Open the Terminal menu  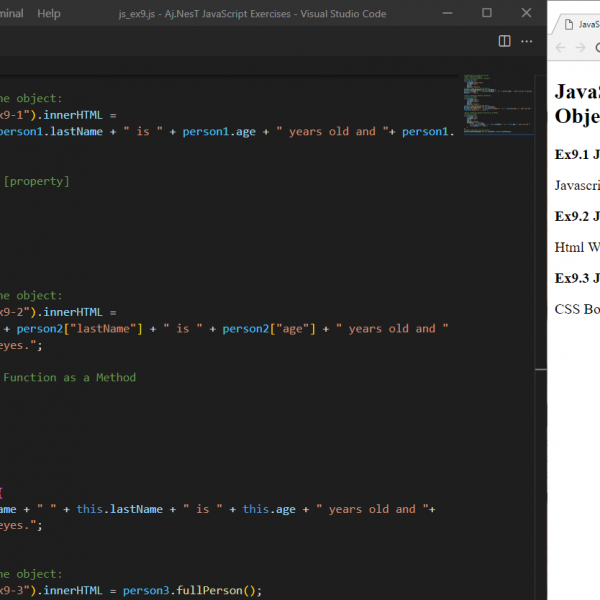[10, 13]
